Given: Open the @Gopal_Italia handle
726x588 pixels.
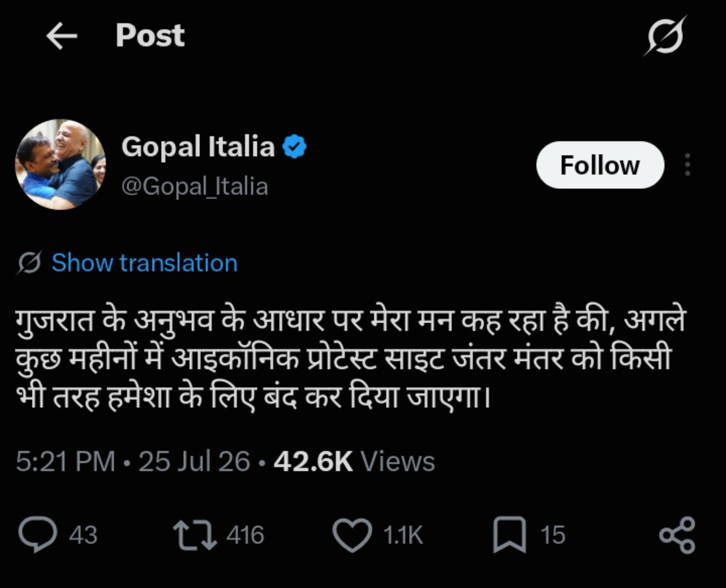Looking at the screenshot, I should [194, 186].
